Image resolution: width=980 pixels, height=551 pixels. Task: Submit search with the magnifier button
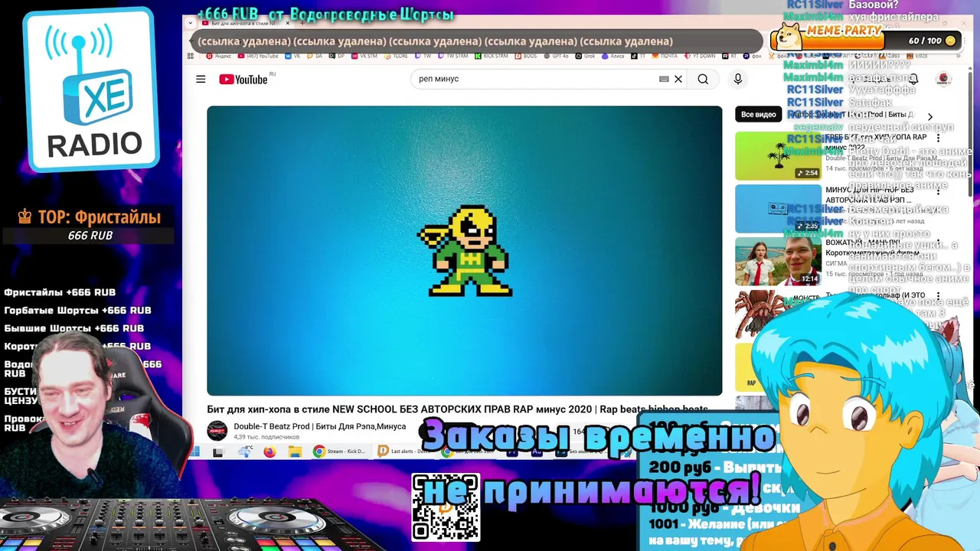coord(703,79)
